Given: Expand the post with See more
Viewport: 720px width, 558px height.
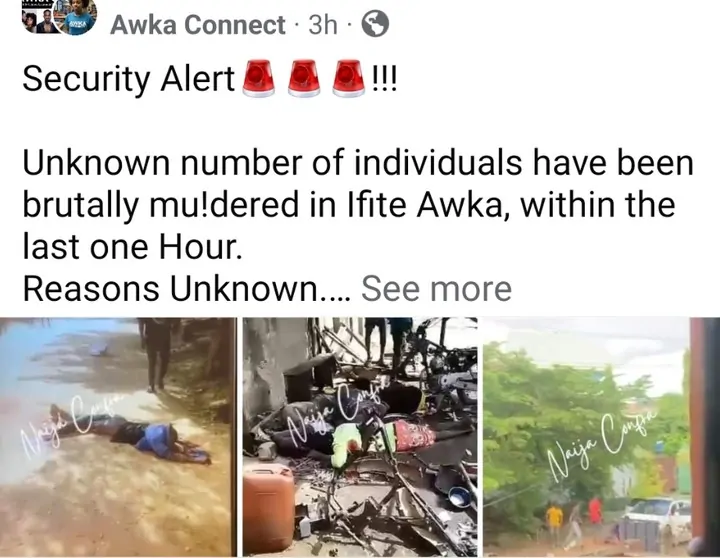Looking at the screenshot, I should pyautogui.click(x=436, y=288).
